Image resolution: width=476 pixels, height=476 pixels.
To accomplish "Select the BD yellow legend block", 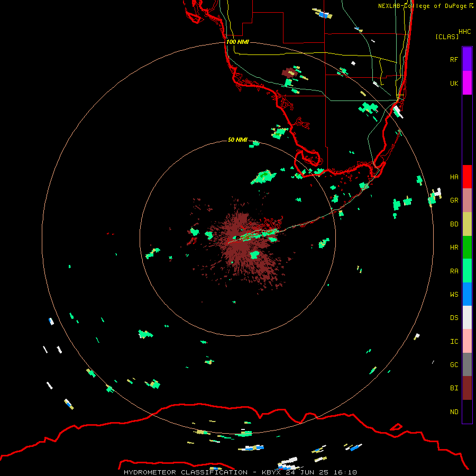I will point(467,224).
